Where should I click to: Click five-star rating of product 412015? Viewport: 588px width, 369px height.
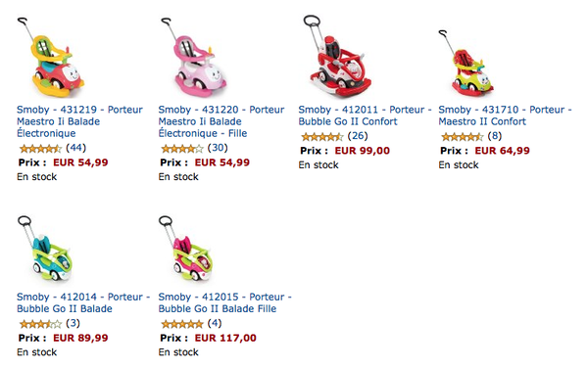(182, 324)
